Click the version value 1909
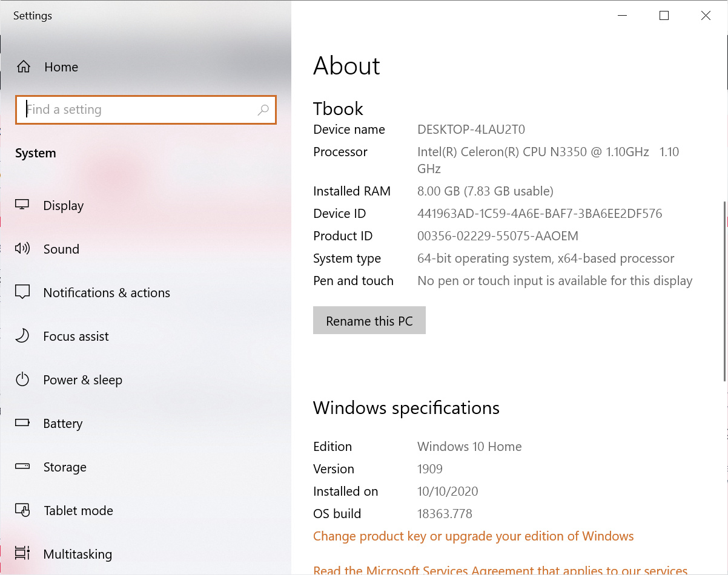 [430, 469]
